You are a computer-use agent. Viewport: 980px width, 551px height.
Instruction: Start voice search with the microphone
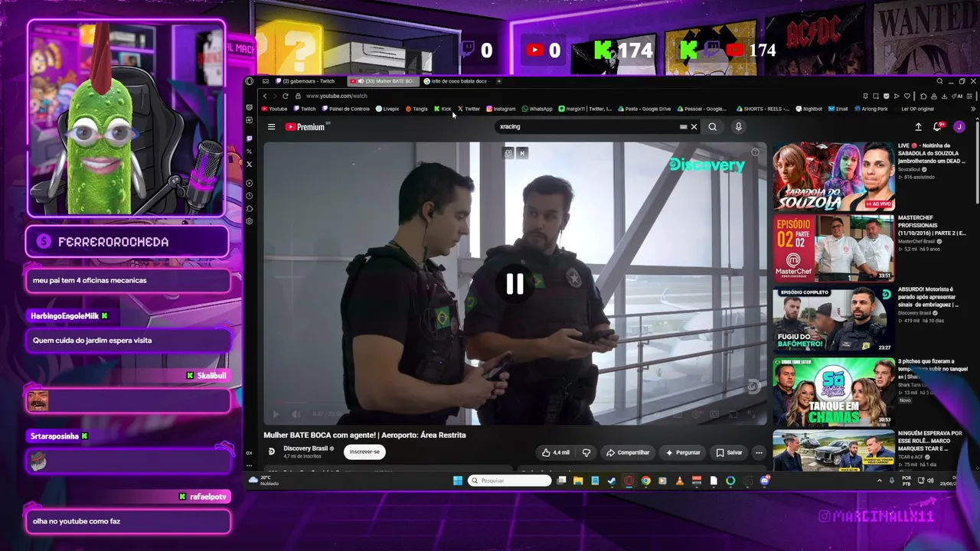pyautogui.click(x=738, y=127)
